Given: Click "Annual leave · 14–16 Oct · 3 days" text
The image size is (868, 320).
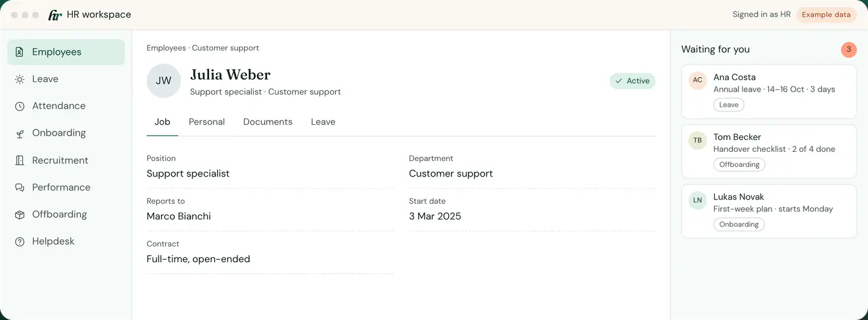Looking at the screenshot, I should (774, 89).
